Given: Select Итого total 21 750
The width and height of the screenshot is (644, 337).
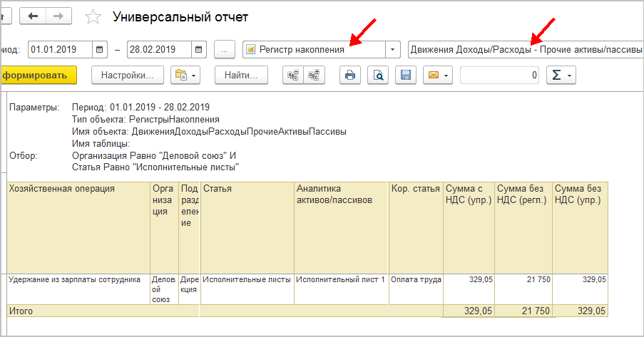Looking at the screenshot, I should [523, 311].
